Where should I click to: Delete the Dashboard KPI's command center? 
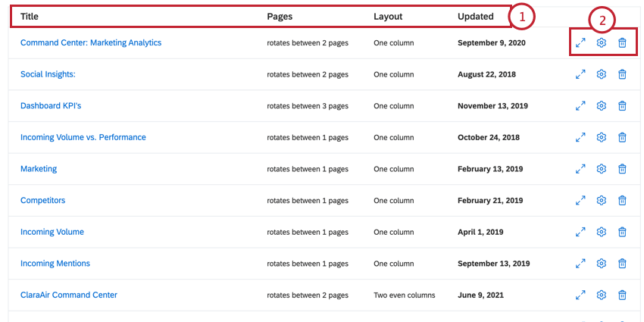pyautogui.click(x=622, y=105)
